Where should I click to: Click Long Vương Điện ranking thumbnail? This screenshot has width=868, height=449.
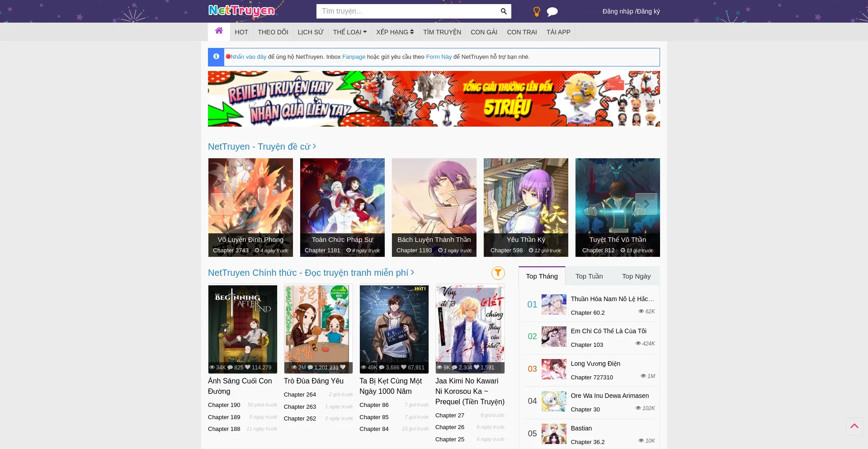554,369
